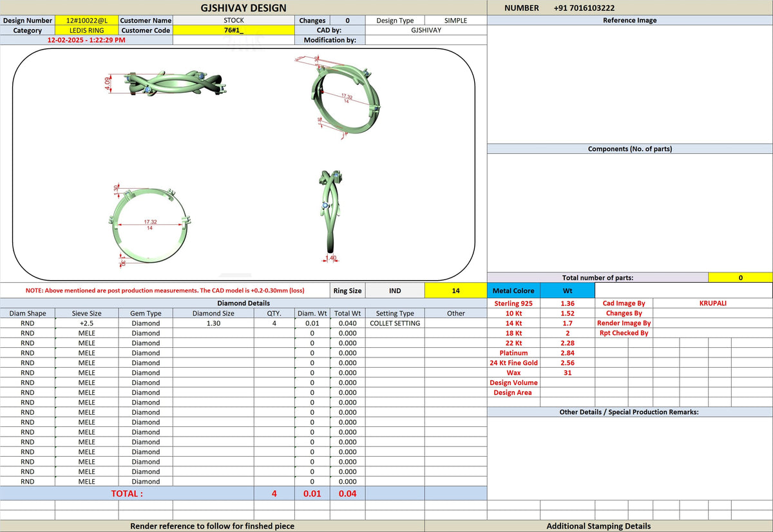Viewport: 773px width, 532px height.
Task: Click the Changes count value 0
Action: click(348, 20)
